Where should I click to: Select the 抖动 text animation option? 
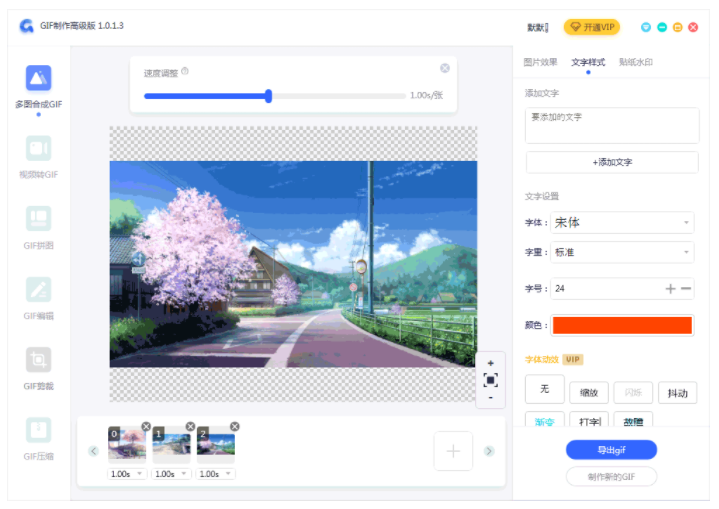pos(678,393)
